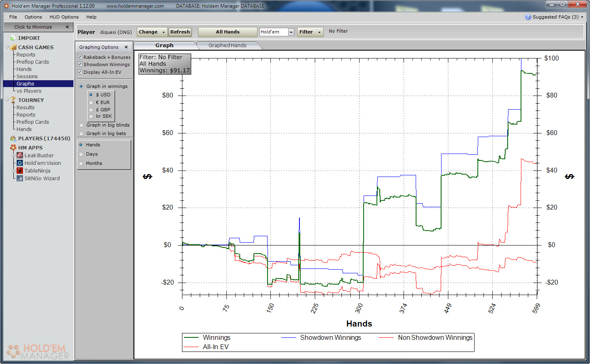Expand the Suggested FAQs dropdown arrow

pos(582,17)
